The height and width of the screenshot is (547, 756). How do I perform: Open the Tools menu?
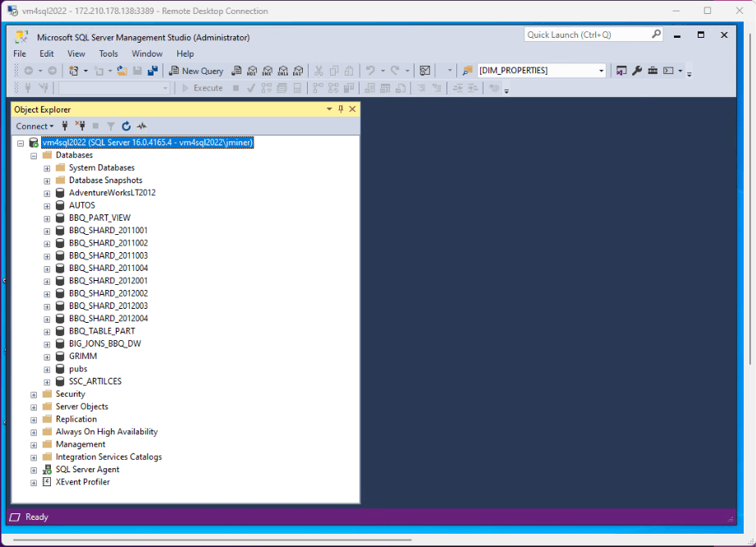(x=108, y=53)
